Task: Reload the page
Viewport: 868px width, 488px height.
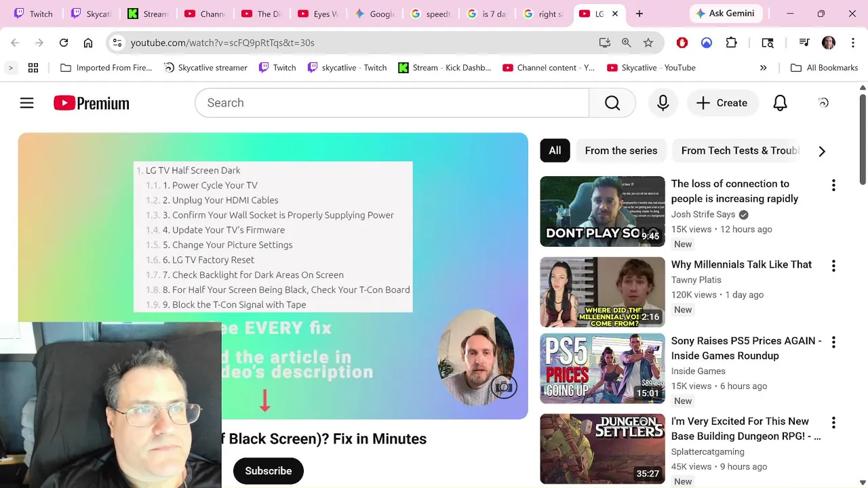Action: 64,43
